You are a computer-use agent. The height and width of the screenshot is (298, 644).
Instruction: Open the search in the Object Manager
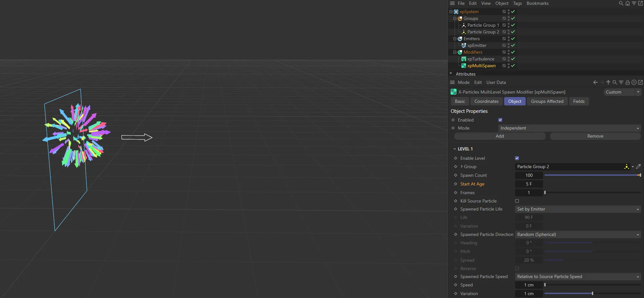point(621,3)
